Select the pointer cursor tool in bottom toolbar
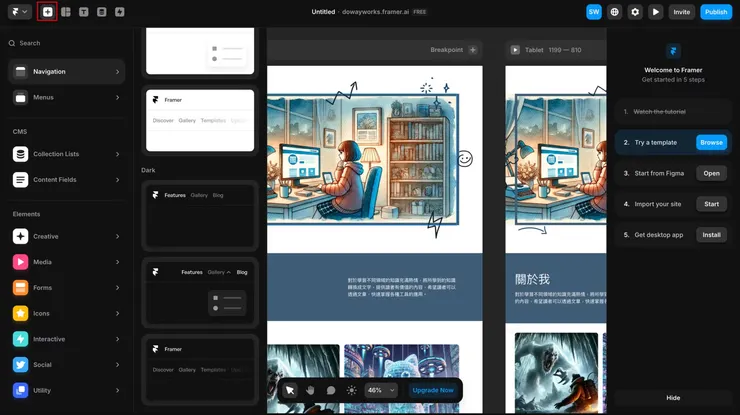This screenshot has height=415, width=740. [290, 390]
